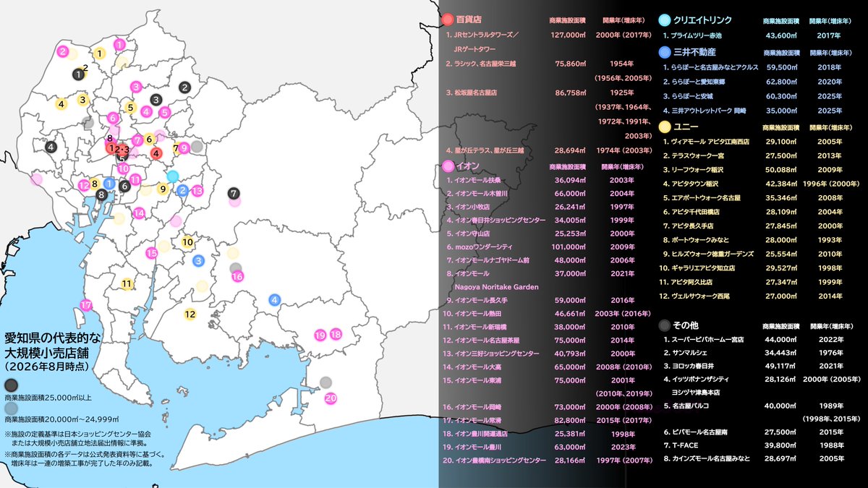The width and height of the screenshot is (868, 488).
Task: Select the イオンモール長久手 entry
Action: [x=477, y=300]
